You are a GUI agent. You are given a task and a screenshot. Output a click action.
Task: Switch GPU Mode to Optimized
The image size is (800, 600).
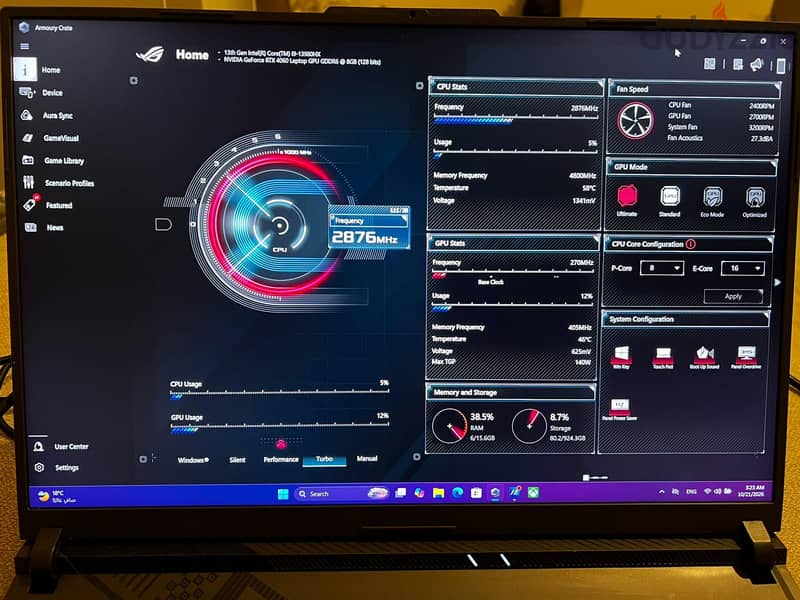pyautogui.click(x=755, y=202)
